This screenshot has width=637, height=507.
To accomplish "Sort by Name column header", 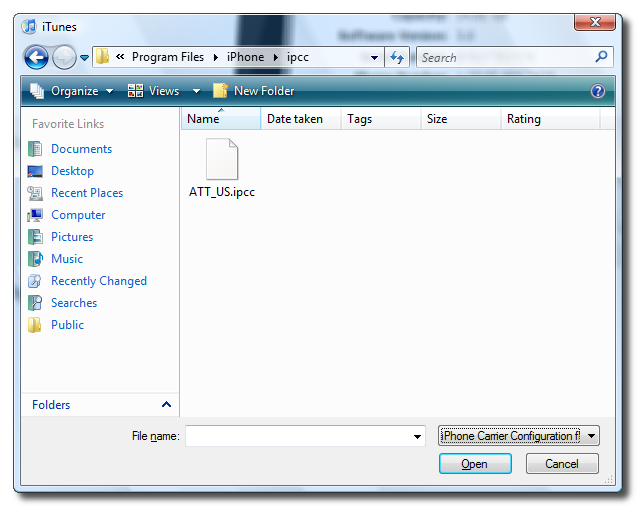I will pyautogui.click(x=221, y=119).
